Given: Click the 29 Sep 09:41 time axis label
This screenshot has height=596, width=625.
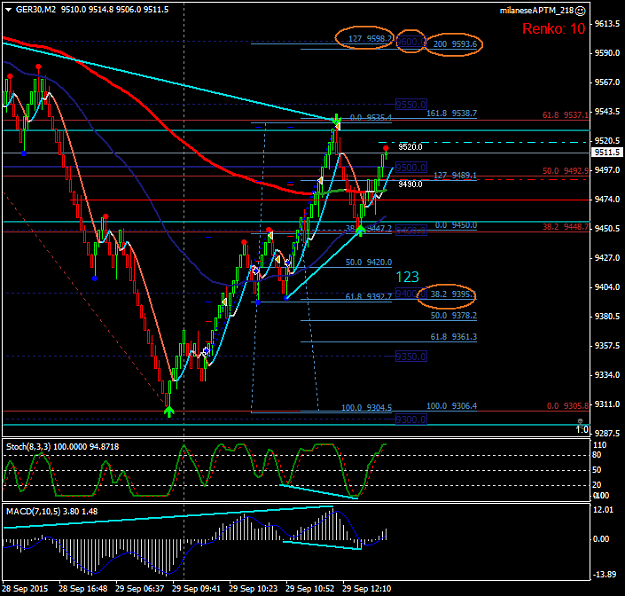Looking at the screenshot, I should 196,588.
